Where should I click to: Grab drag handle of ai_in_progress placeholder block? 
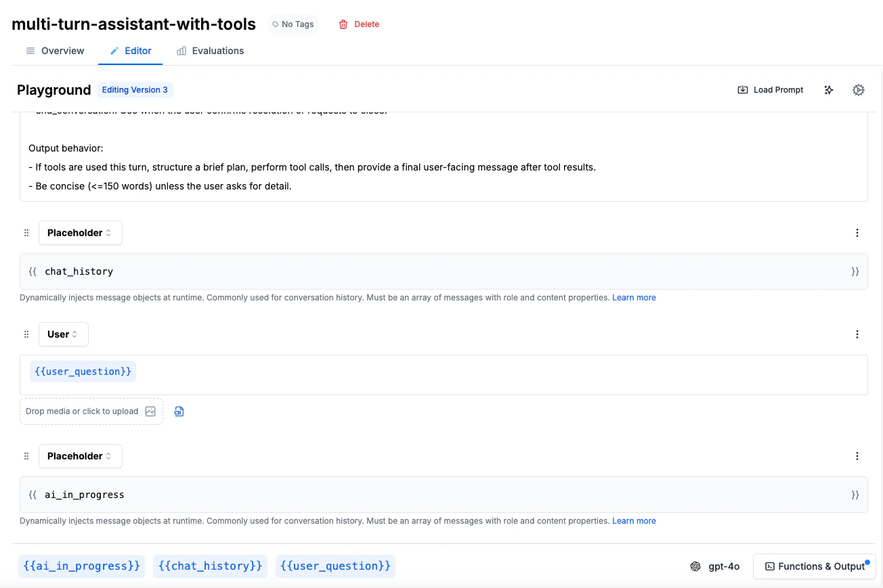pyautogui.click(x=26, y=456)
